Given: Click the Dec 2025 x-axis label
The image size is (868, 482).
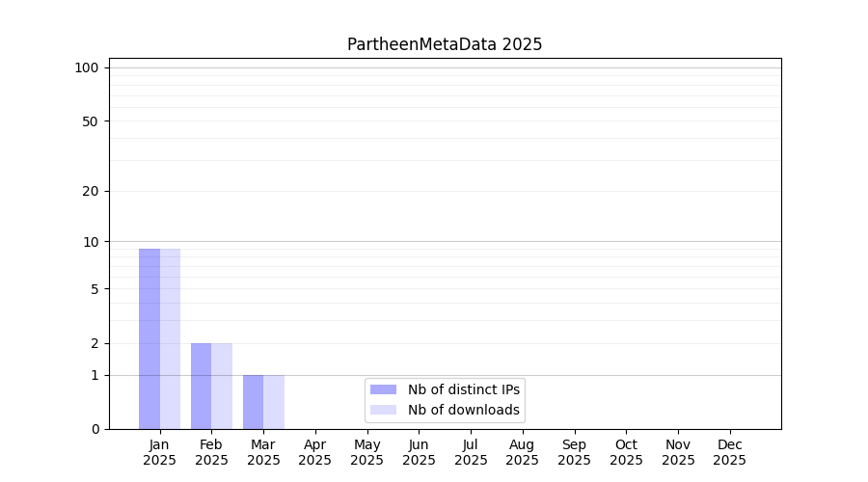Looking at the screenshot, I should click(729, 452).
